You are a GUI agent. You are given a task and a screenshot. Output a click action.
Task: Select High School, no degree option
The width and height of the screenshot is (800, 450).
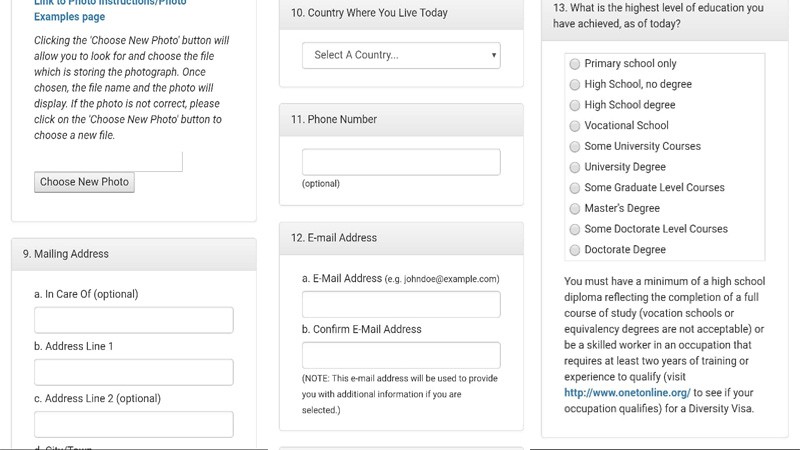575,85
